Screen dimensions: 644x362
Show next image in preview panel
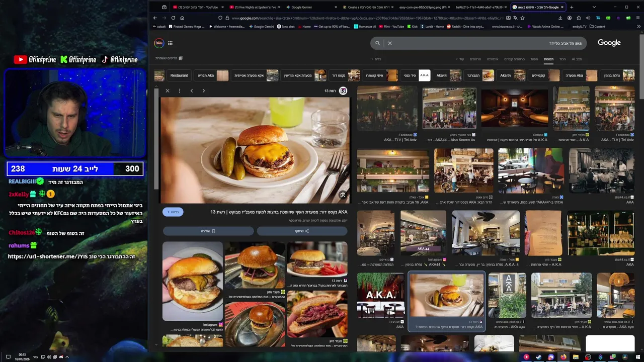click(203, 90)
